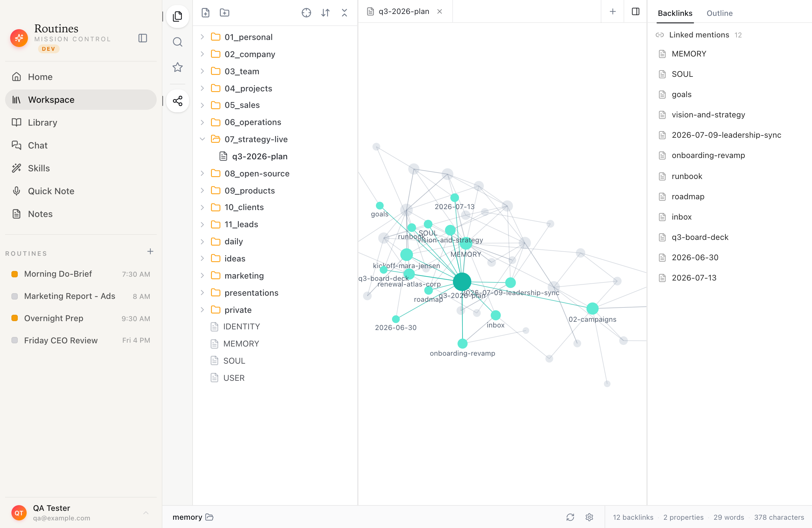Open the graph view share icon

coord(177,101)
